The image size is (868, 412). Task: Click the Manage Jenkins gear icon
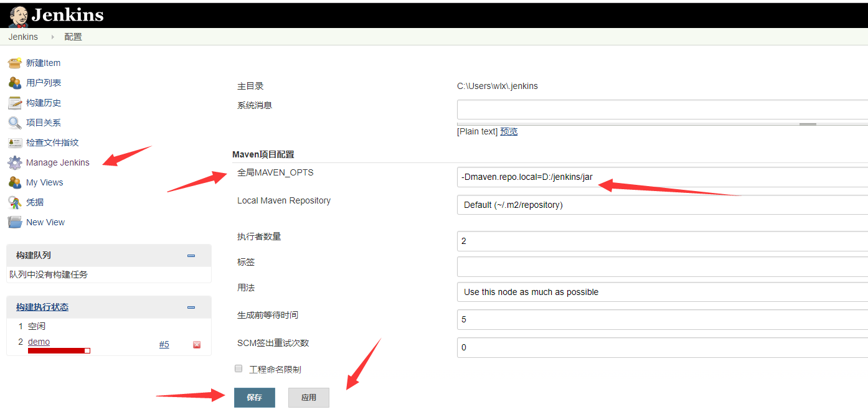coord(15,162)
